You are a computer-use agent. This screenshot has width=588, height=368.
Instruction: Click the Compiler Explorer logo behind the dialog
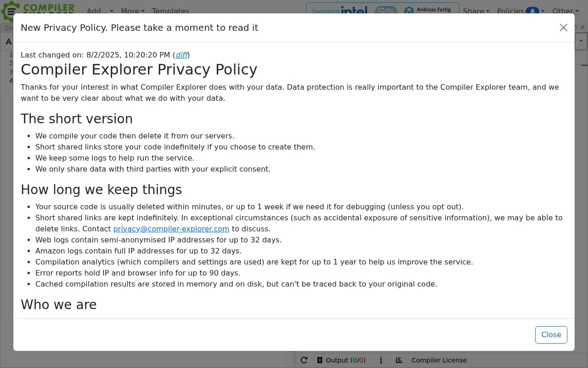point(38,10)
